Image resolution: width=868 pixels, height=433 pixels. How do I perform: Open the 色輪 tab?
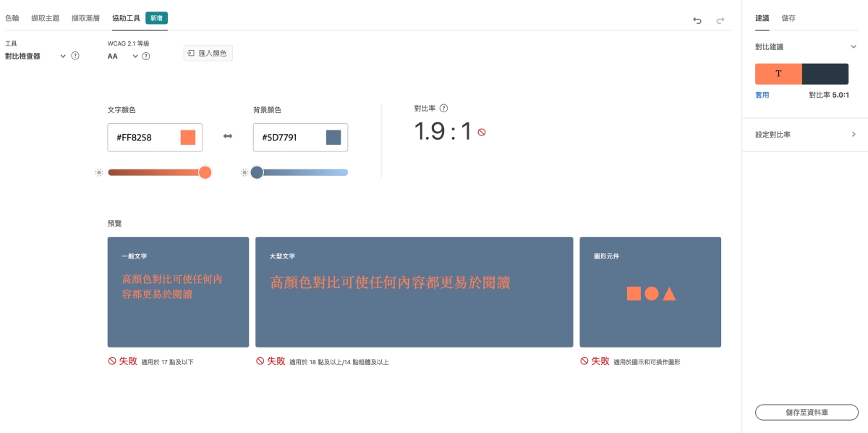(x=12, y=18)
